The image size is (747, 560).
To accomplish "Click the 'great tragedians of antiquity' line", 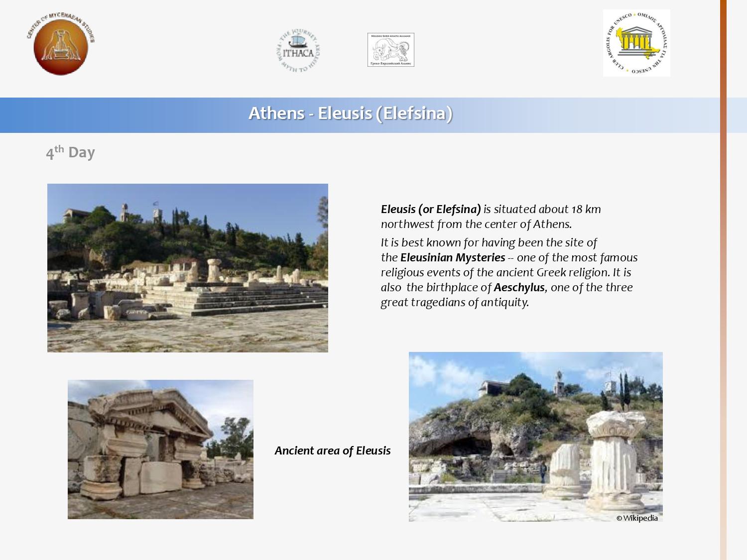I will pos(454,302).
